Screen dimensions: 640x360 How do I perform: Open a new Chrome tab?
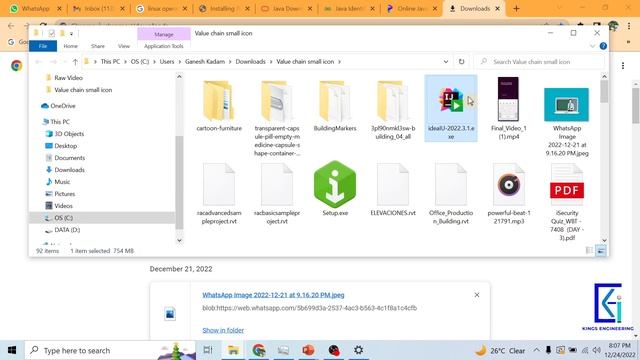[516, 9]
